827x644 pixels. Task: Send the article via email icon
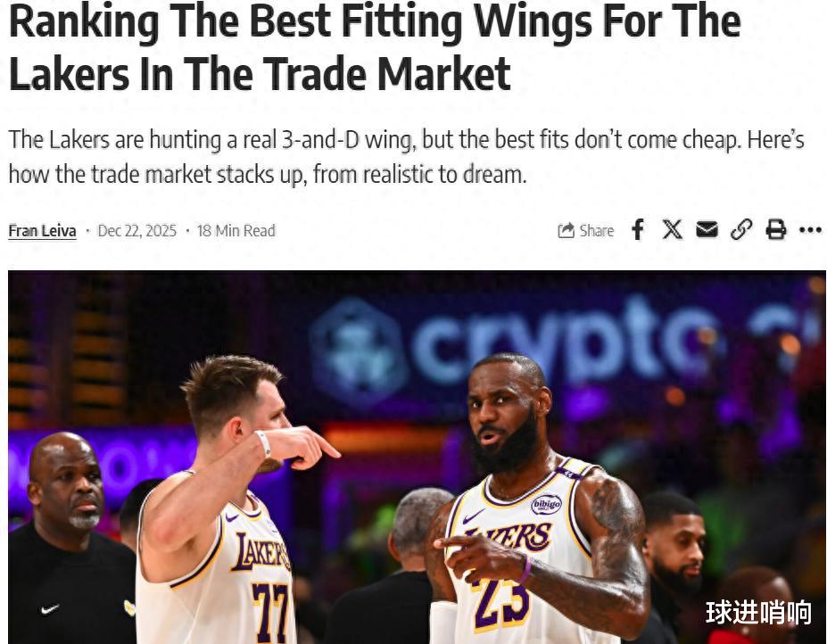click(707, 230)
